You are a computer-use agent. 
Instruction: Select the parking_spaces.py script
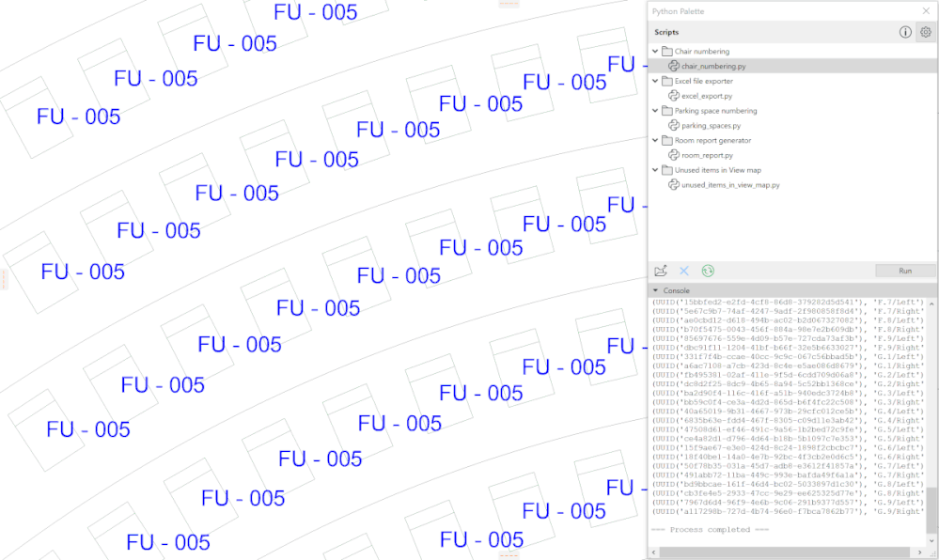coord(675,125)
